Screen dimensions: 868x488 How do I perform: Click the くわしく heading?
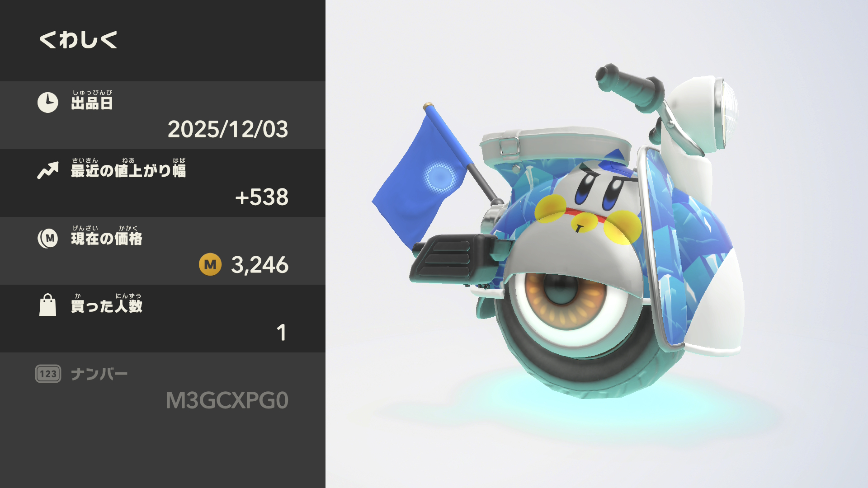[x=79, y=40]
